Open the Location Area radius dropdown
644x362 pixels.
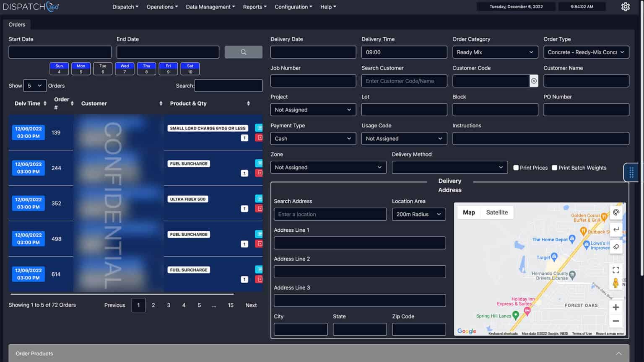(x=418, y=214)
